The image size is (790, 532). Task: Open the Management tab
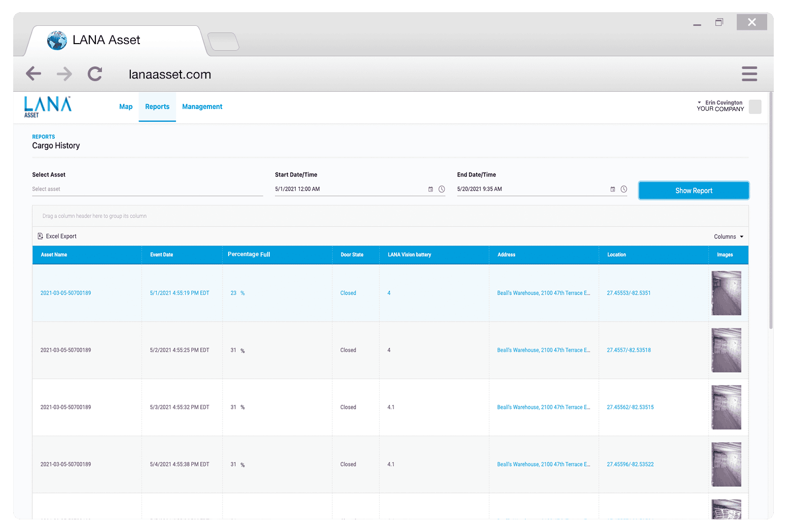(x=202, y=107)
